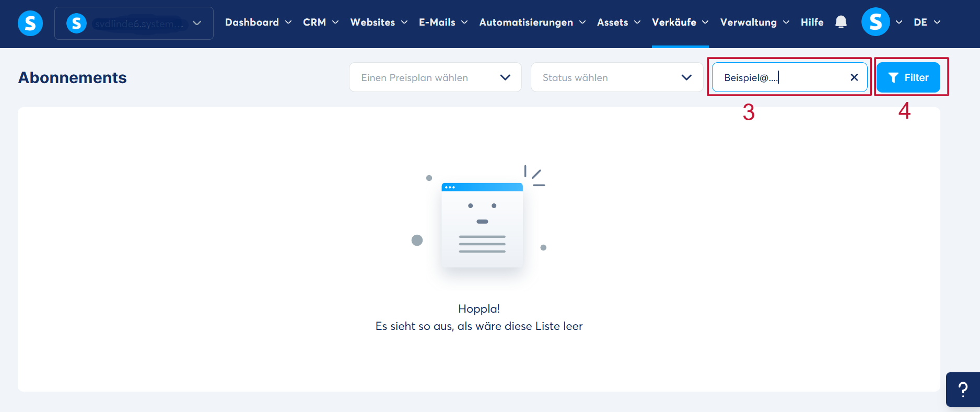Open the Assets menu

click(619, 22)
